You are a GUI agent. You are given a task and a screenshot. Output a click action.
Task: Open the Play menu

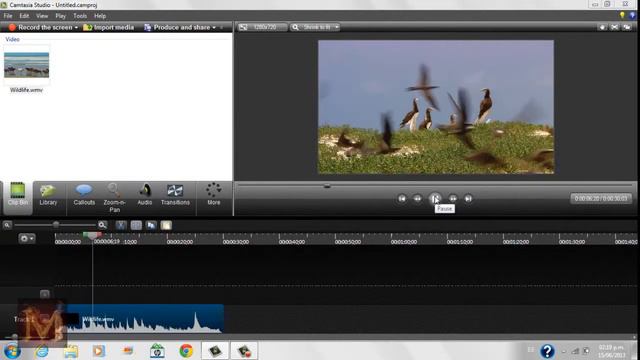tap(60, 16)
